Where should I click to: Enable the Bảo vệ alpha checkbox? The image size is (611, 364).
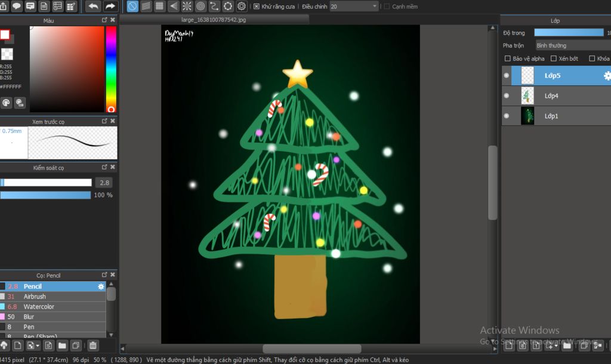coord(507,58)
